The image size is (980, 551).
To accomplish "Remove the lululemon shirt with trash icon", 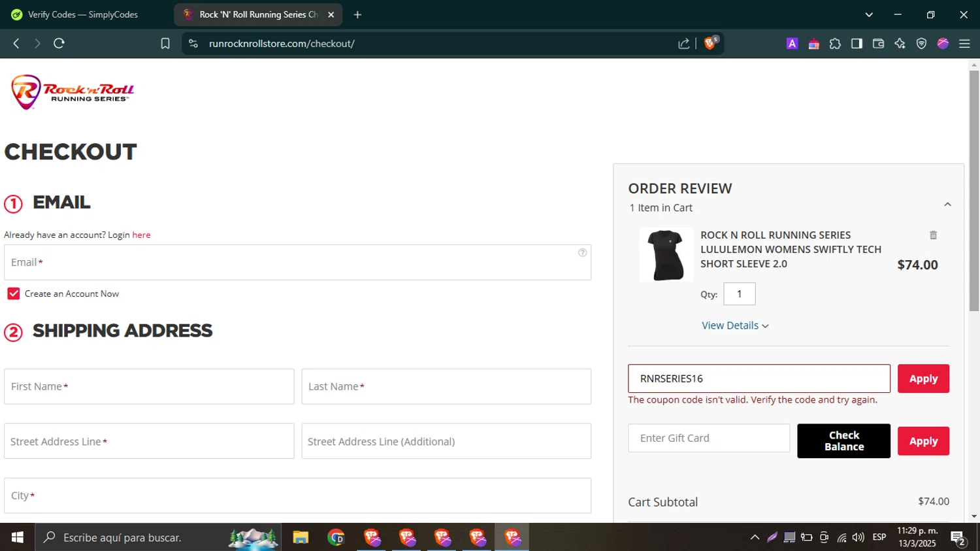I will (x=933, y=235).
